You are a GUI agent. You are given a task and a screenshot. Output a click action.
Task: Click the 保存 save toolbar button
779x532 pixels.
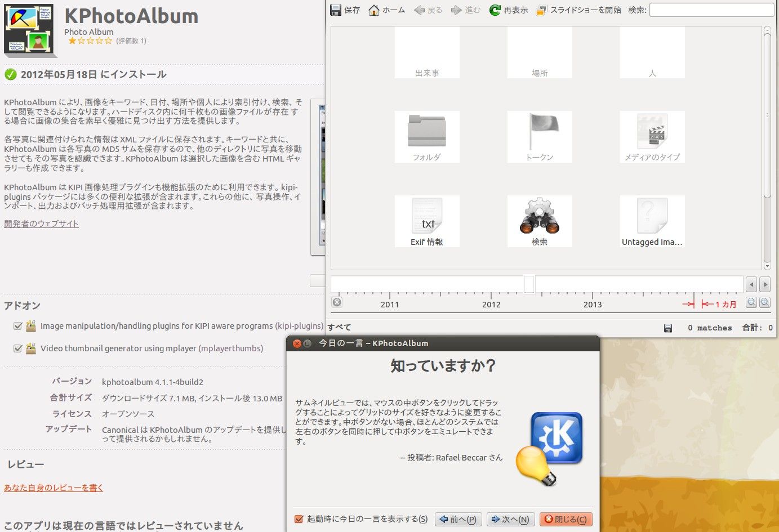345,10
